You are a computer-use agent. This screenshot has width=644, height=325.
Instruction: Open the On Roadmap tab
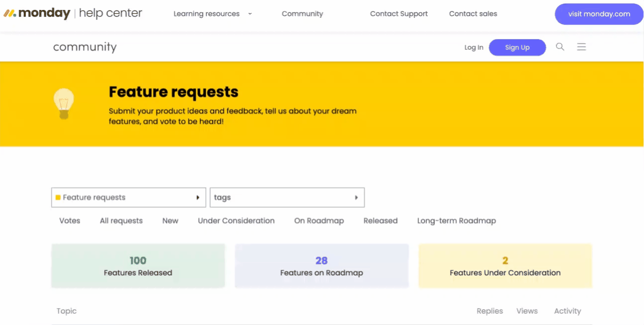coord(319,221)
